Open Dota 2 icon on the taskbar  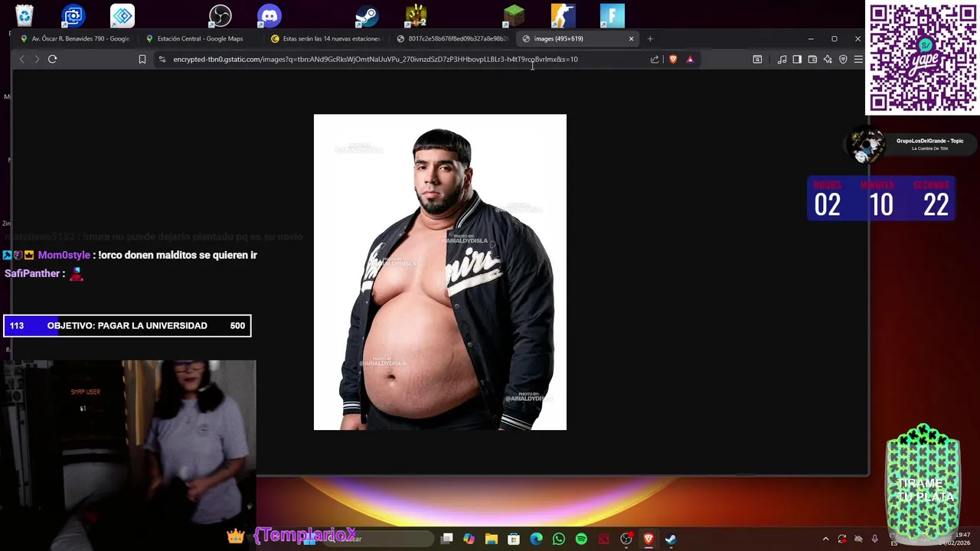(x=603, y=539)
